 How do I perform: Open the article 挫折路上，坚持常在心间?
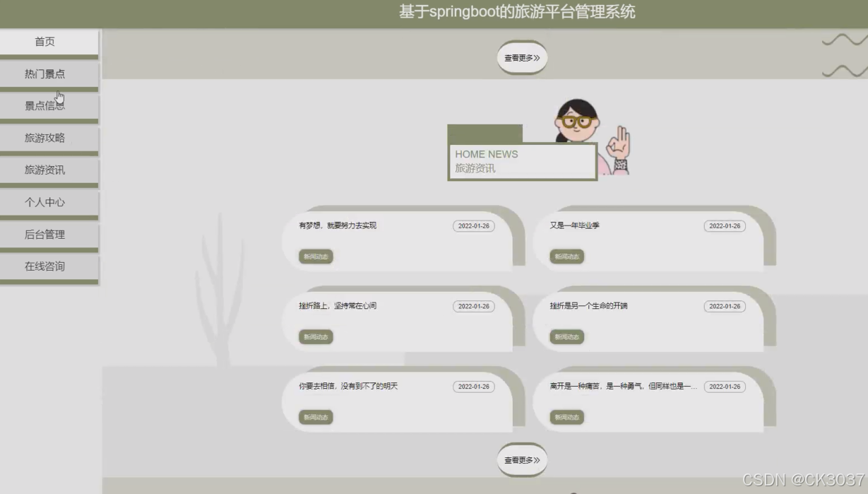click(338, 306)
